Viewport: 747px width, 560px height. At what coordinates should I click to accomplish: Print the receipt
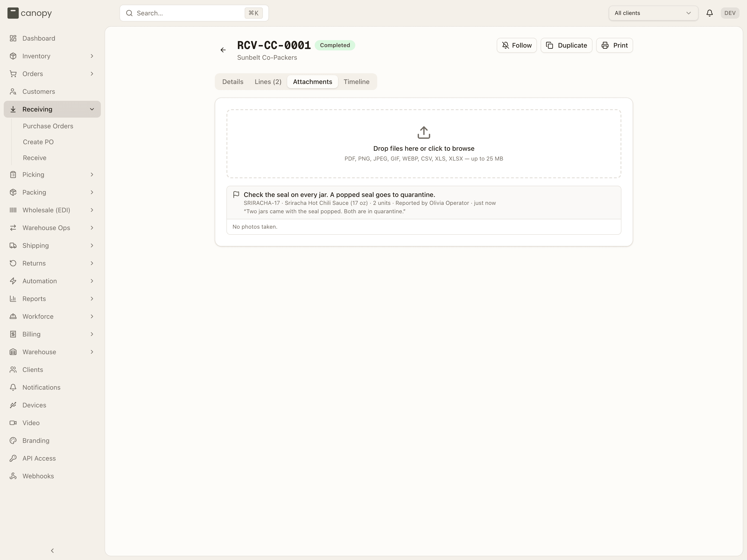[x=614, y=45]
